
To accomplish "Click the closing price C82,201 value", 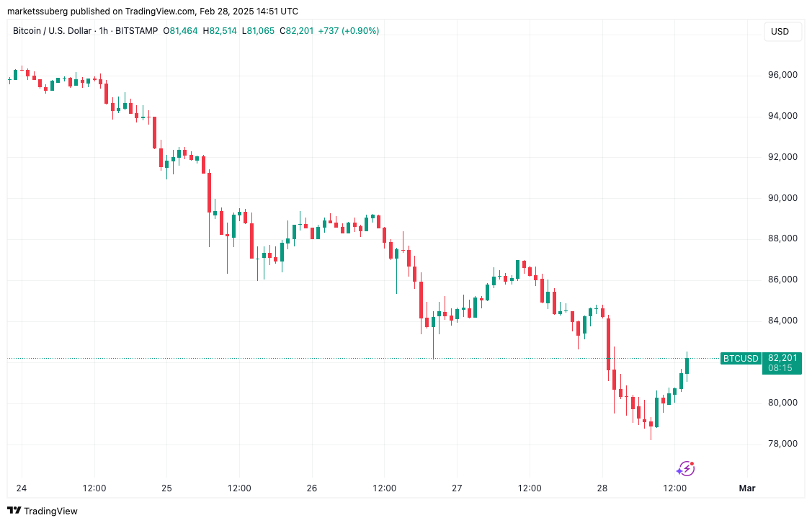I will (297, 31).
